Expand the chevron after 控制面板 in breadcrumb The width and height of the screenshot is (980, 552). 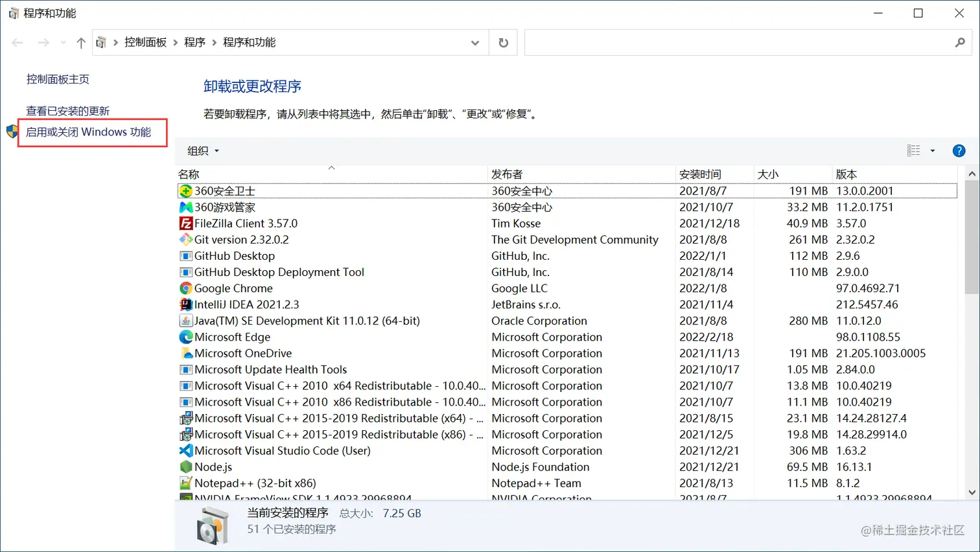tap(176, 43)
